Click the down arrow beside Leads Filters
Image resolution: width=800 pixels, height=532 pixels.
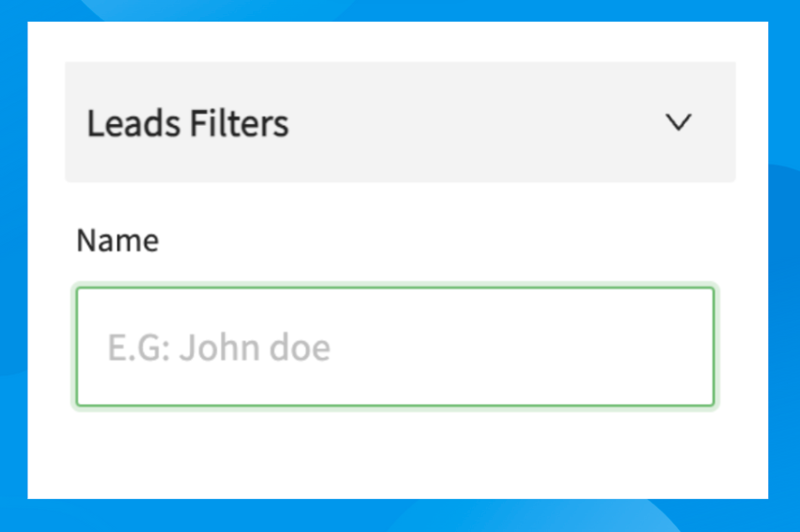tap(678, 122)
